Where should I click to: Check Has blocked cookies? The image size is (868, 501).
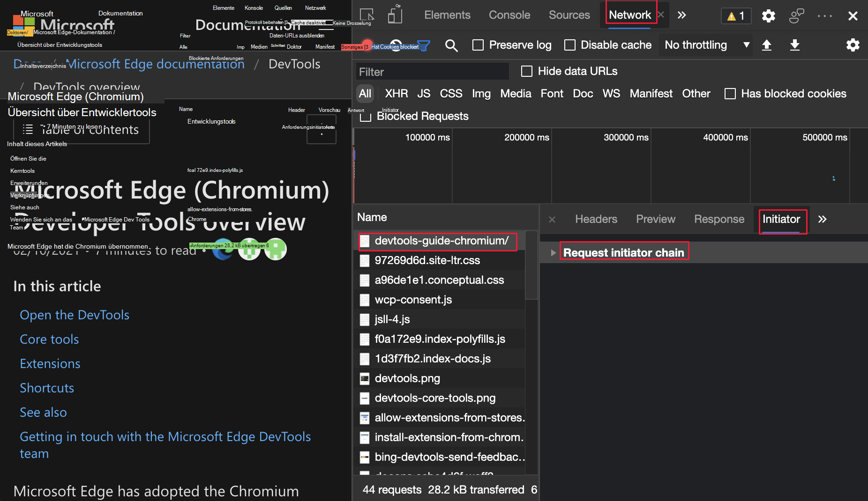pos(730,94)
